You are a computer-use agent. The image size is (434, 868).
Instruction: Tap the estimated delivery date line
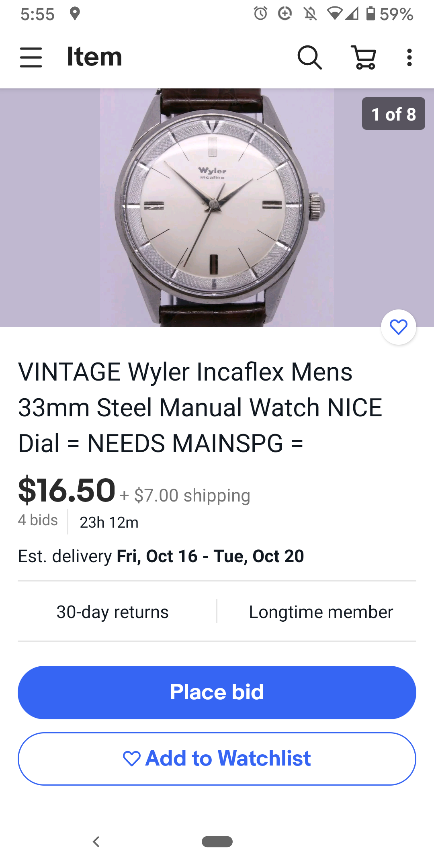161,556
